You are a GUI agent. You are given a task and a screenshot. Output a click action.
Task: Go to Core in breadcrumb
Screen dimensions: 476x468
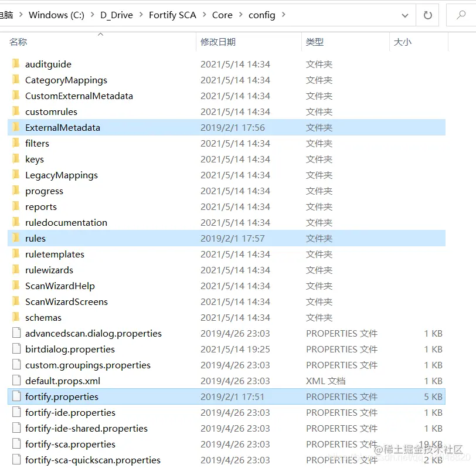tap(222, 15)
